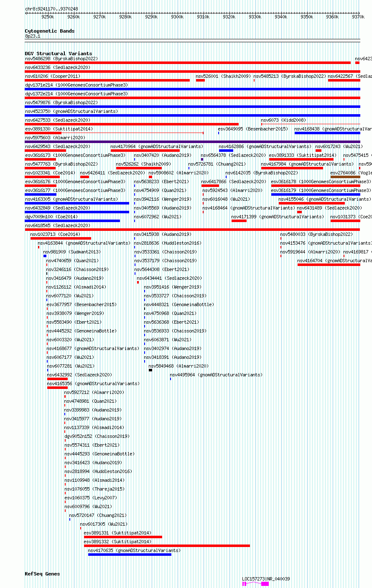Select dgv1371e214 1000GenomesConsortiumPhase3 track
The height and width of the screenshot is (588, 372).
point(76,85)
